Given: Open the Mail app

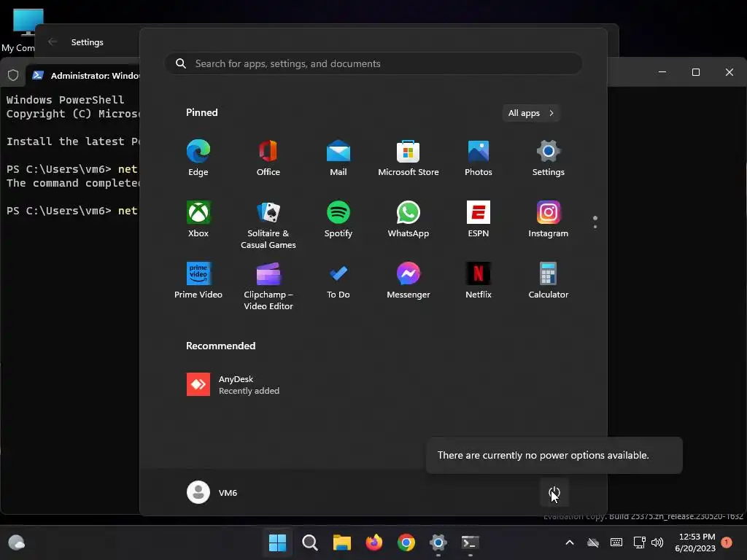Looking at the screenshot, I should click(338, 157).
